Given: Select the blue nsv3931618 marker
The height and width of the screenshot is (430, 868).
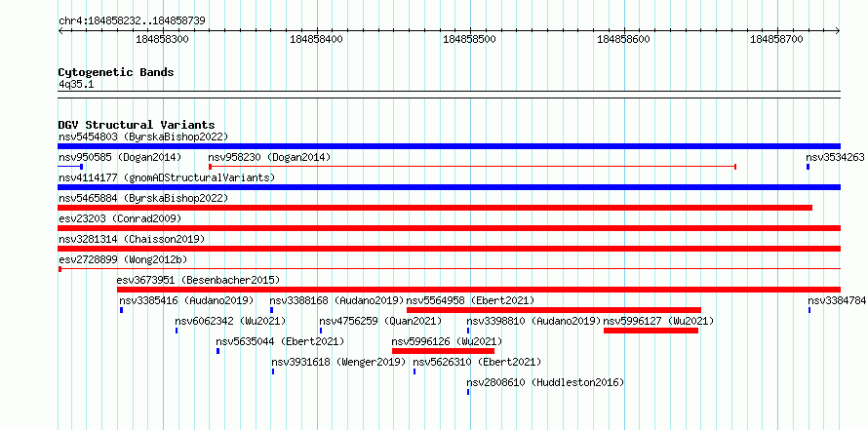Looking at the screenshot, I should pos(273,371).
